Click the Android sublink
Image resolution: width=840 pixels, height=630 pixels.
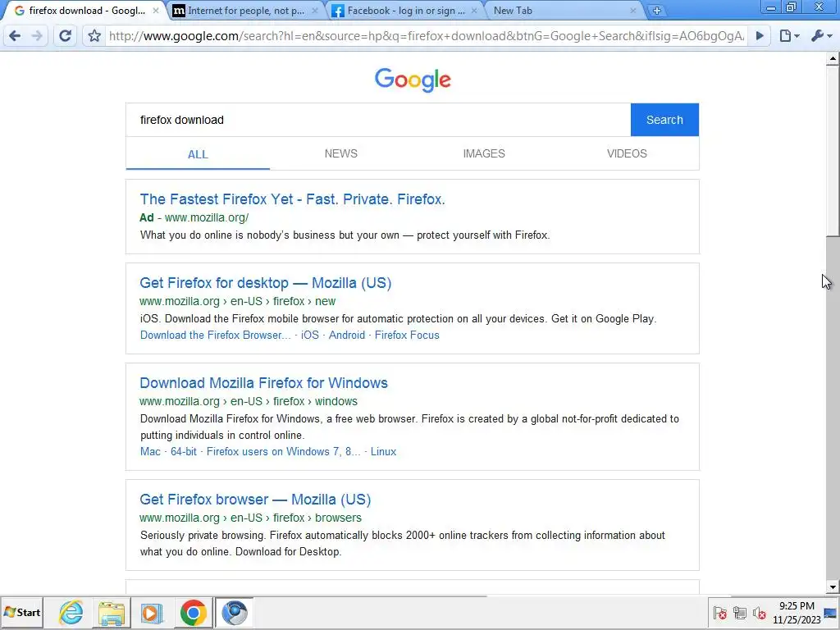coord(347,336)
